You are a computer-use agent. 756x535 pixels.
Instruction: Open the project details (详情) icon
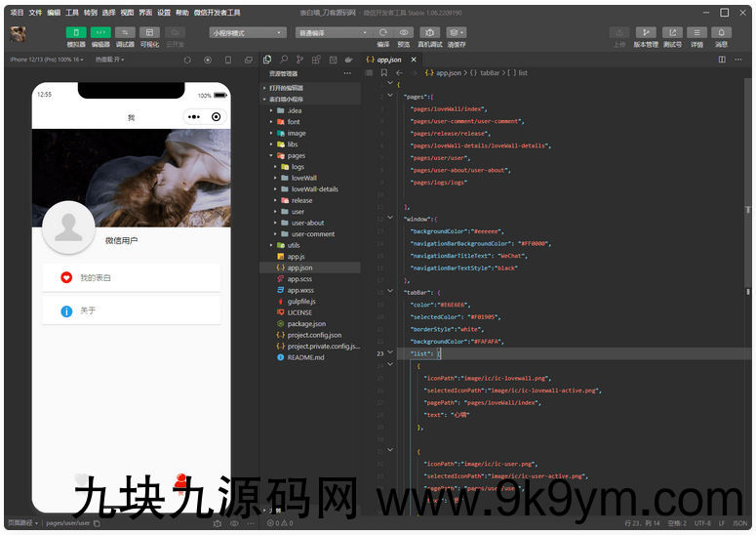point(696,32)
